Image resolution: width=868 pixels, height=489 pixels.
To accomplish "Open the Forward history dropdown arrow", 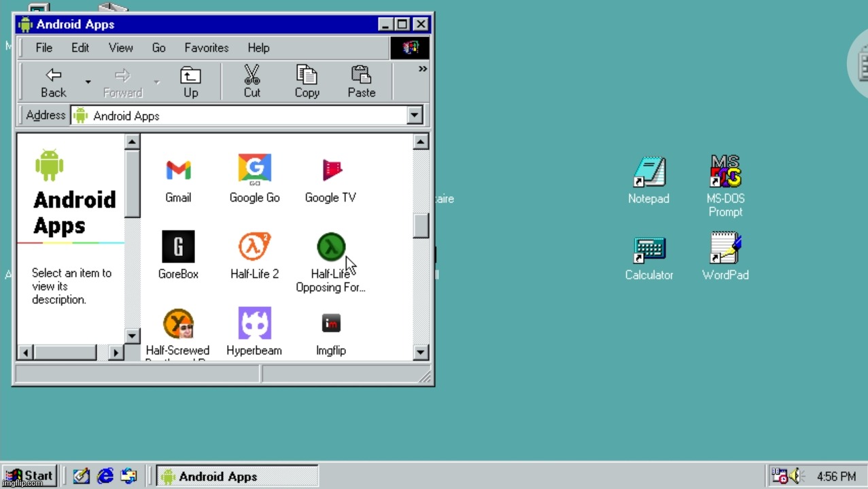I will (x=156, y=82).
